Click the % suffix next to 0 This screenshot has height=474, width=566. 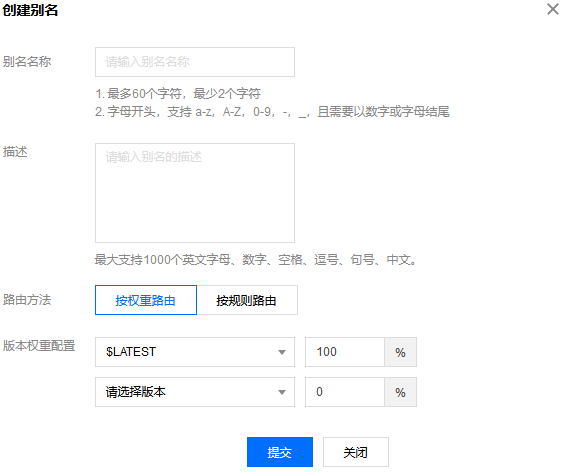(400, 392)
